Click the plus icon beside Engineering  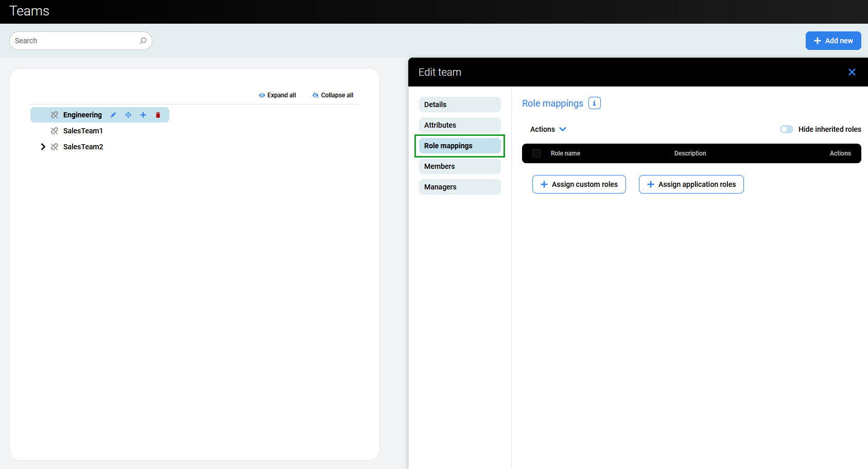[143, 115]
